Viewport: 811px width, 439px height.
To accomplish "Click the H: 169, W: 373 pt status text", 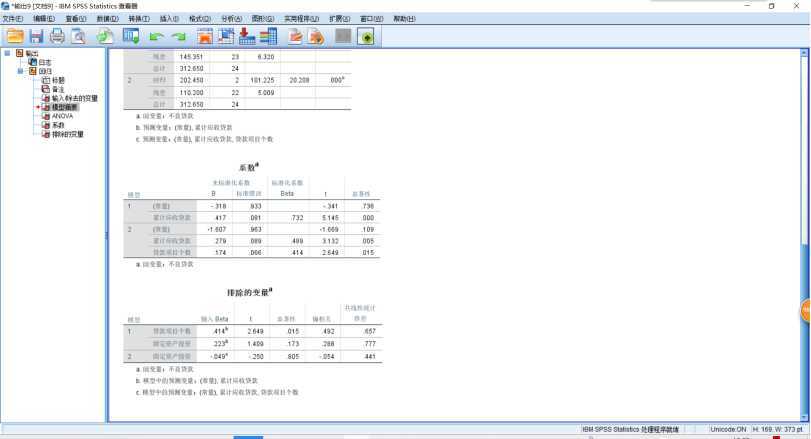I will (777, 429).
